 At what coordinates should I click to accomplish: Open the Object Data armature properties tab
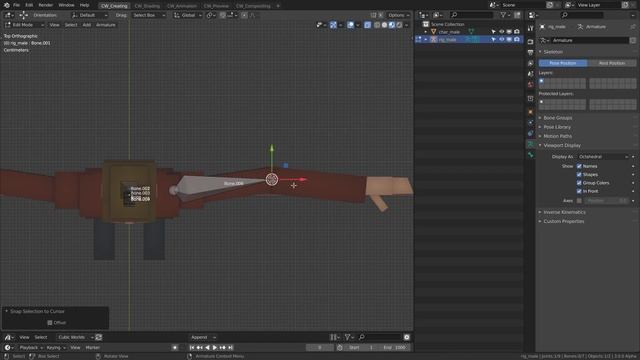coord(530,144)
